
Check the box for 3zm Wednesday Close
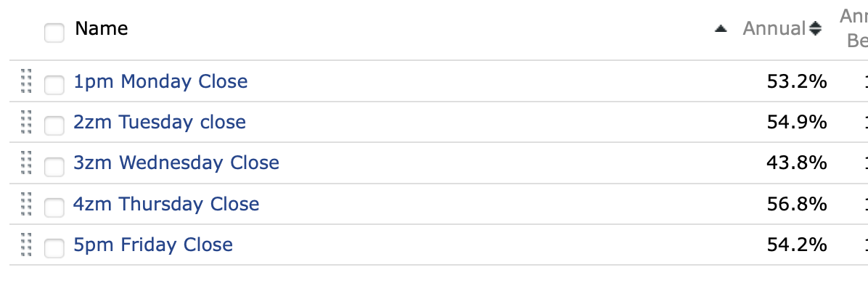point(54,167)
